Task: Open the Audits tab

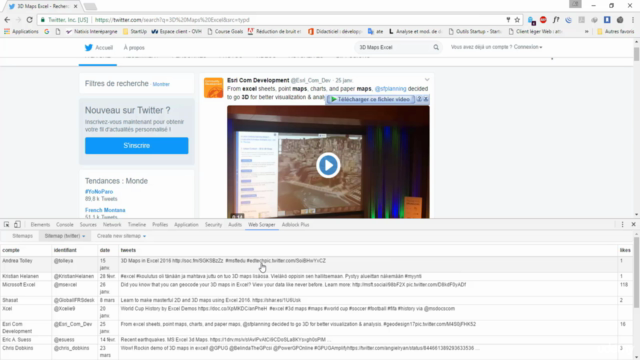Action: point(235,224)
